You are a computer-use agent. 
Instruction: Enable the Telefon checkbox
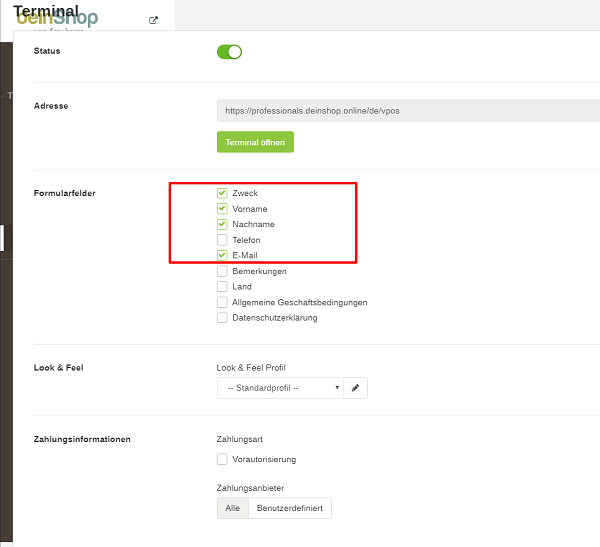click(x=222, y=240)
